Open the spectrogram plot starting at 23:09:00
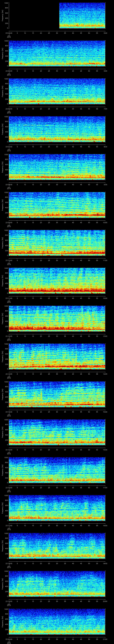 click(57, 205)
